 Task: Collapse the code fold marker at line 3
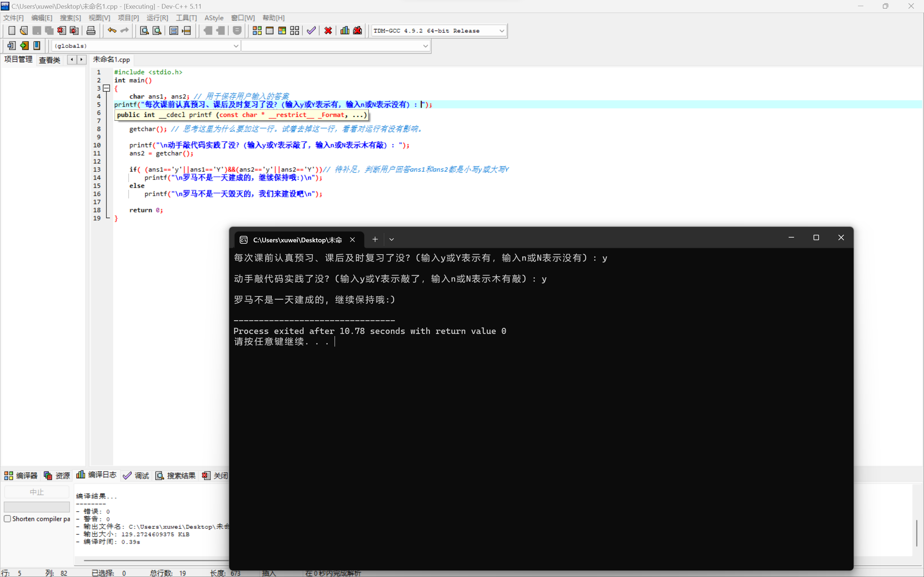pyautogui.click(x=107, y=88)
